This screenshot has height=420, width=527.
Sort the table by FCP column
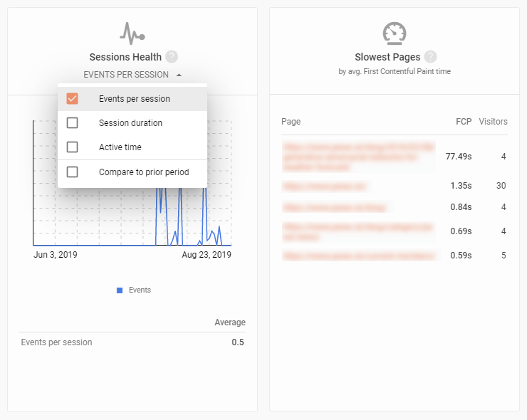pyautogui.click(x=464, y=122)
